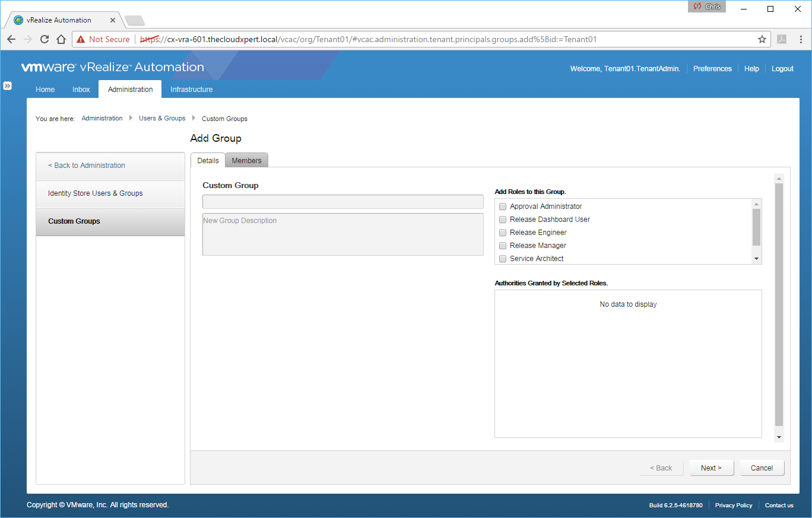Image resolution: width=812 pixels, height=518 pixels.
Task: Click the Next > button
Action: [711, 468]
